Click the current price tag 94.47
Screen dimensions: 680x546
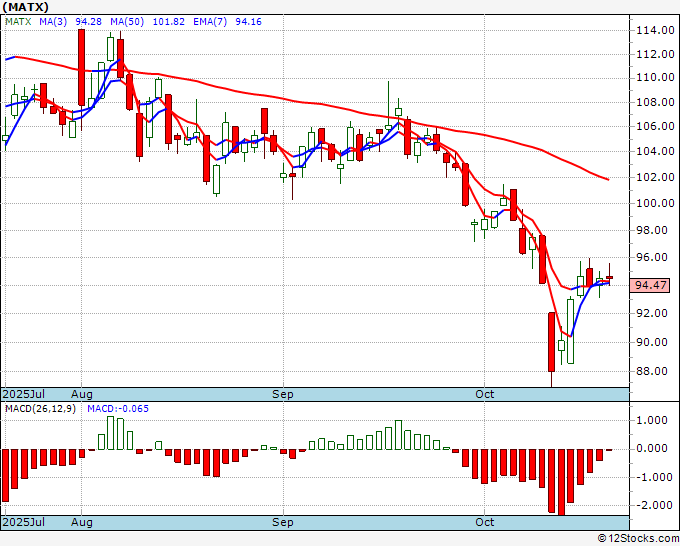pos(650,285)
